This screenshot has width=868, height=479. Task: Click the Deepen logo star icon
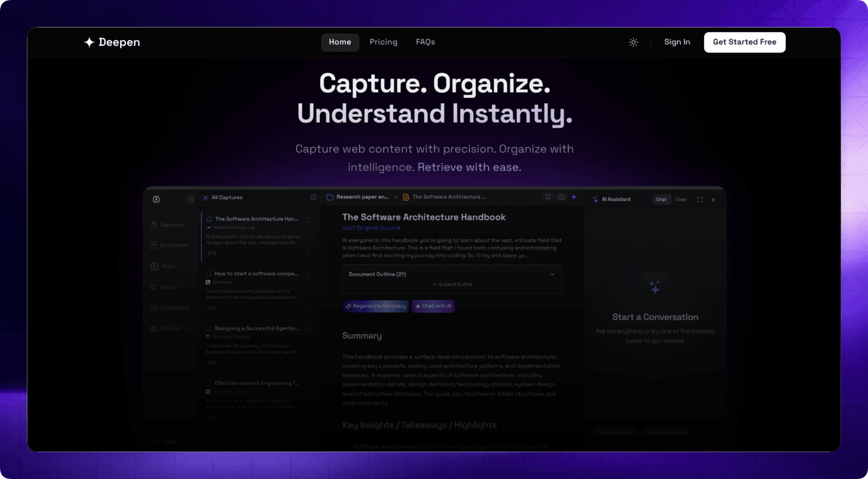click(x=89, y=42)
